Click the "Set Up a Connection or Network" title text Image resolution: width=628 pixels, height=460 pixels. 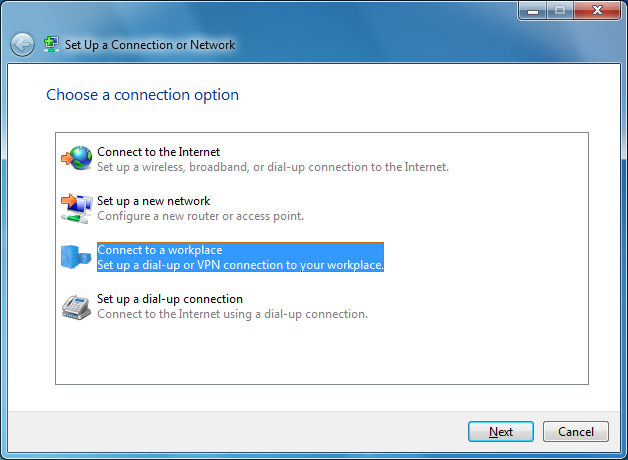pyautogui.click(x=150, y=45)
